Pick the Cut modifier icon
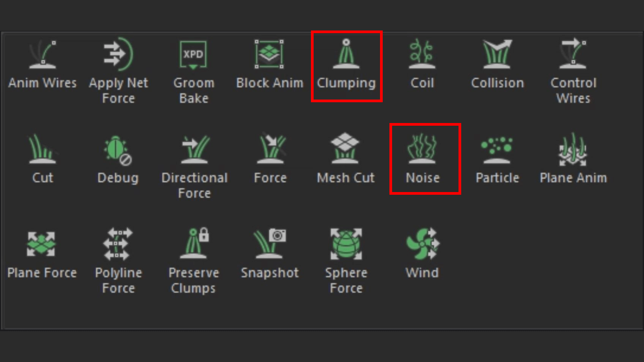 pyautogui.click(x=43, y=149)
